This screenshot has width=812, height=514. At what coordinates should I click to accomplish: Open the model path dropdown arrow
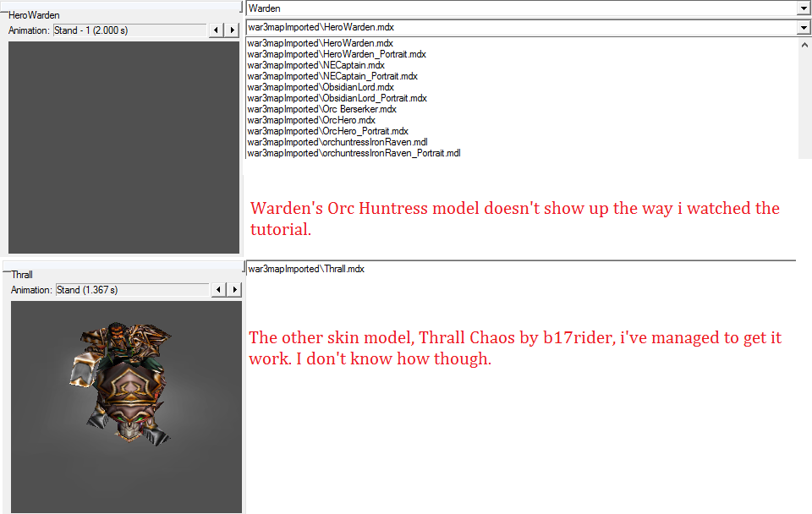coord(804,27)
